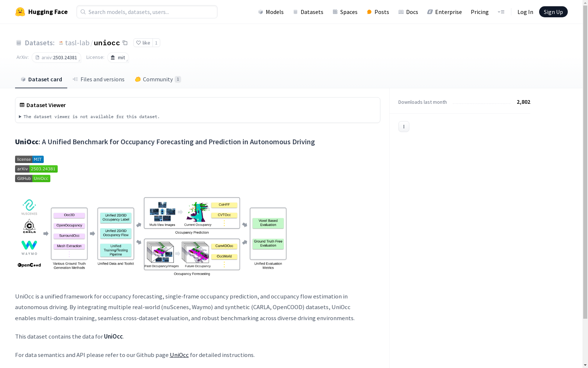Click the Log In link

point(525,12)
